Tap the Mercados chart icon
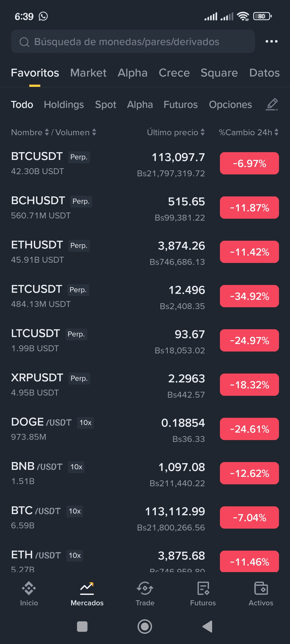 click(87, 589)
